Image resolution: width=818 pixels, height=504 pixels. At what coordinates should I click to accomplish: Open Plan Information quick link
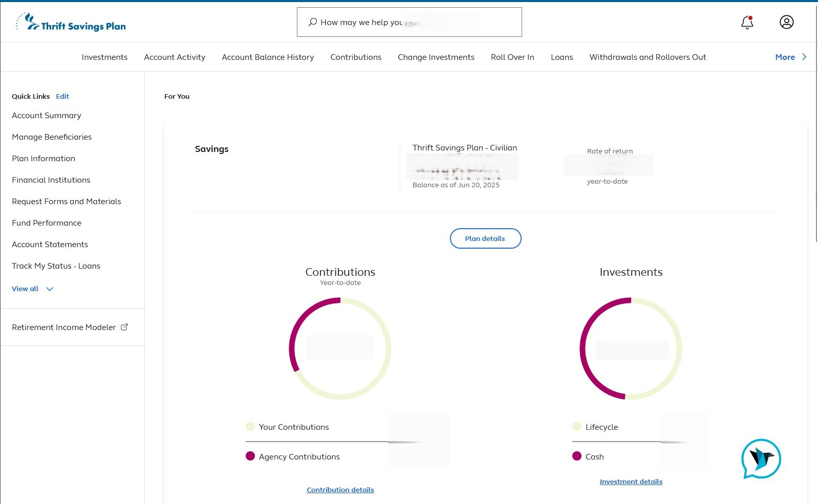(x=44, y=159)
